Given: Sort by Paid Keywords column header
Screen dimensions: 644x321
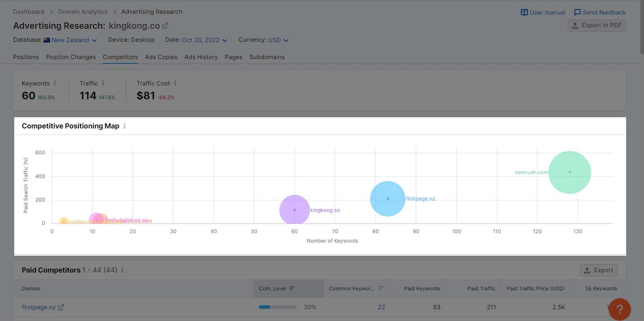Looking at the screenshot, I should (x=422, y=288).
